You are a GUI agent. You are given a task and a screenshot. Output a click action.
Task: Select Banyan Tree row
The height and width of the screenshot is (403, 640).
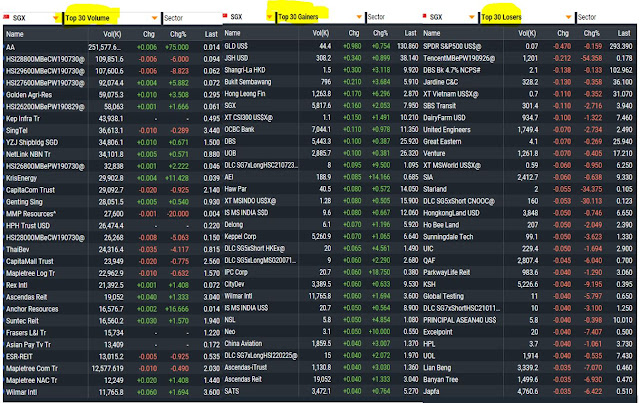pyautogui.click(x=529, y=379)
